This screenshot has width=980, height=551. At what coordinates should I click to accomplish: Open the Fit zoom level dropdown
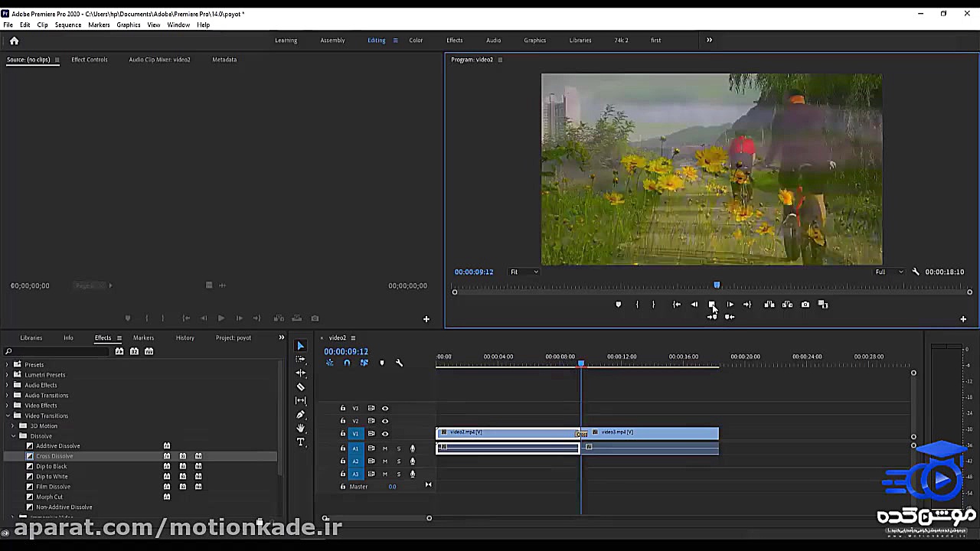524,272
